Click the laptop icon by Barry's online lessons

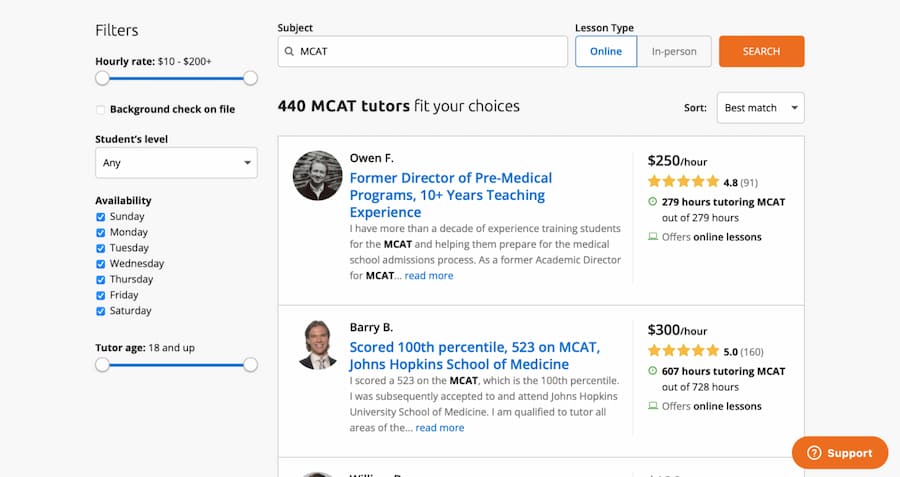653,406
